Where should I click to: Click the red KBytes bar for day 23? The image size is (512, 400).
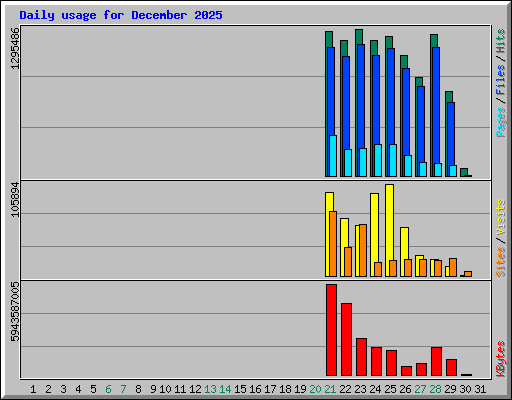[x=361, y=357]
